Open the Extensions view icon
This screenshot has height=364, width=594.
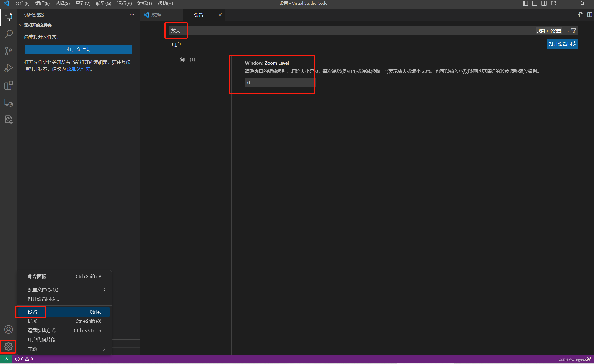click(x=9, y=85)
